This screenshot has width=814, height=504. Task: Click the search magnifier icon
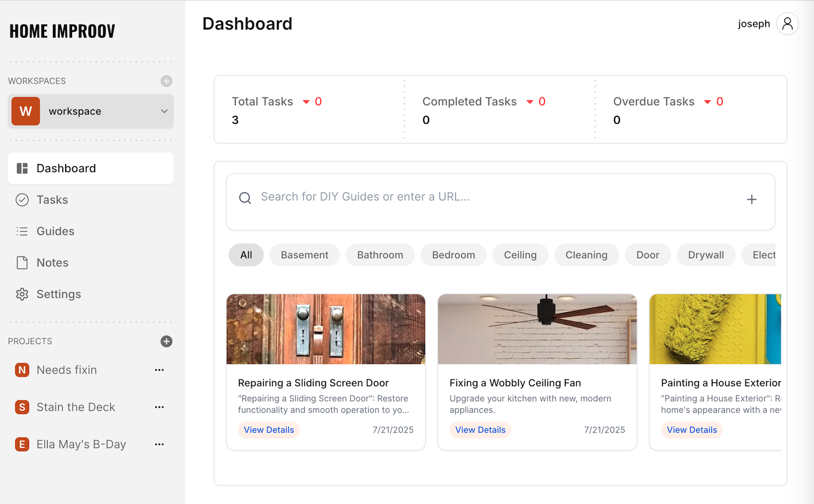tap(245, 198)
